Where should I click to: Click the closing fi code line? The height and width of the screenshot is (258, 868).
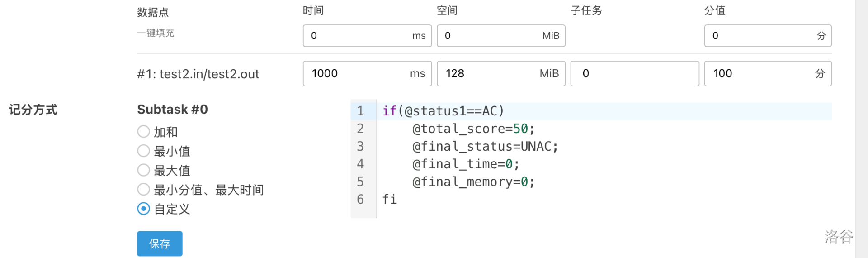point(390,200)
